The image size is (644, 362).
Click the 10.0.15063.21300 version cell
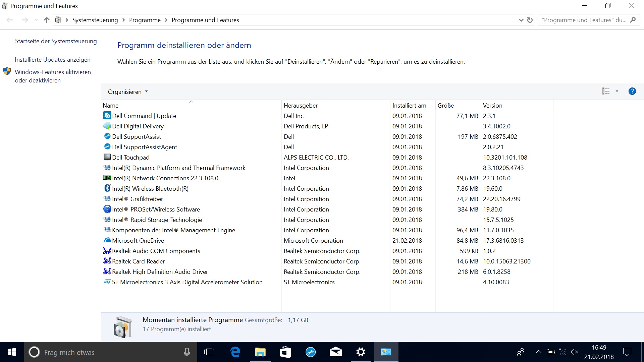pos(506,261)
